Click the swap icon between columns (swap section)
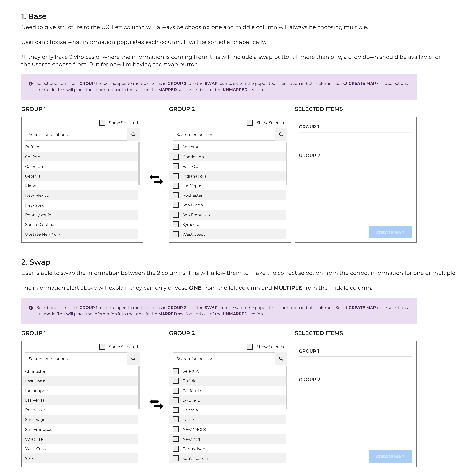Screen dimensions: 476x472 pos(156,403)
